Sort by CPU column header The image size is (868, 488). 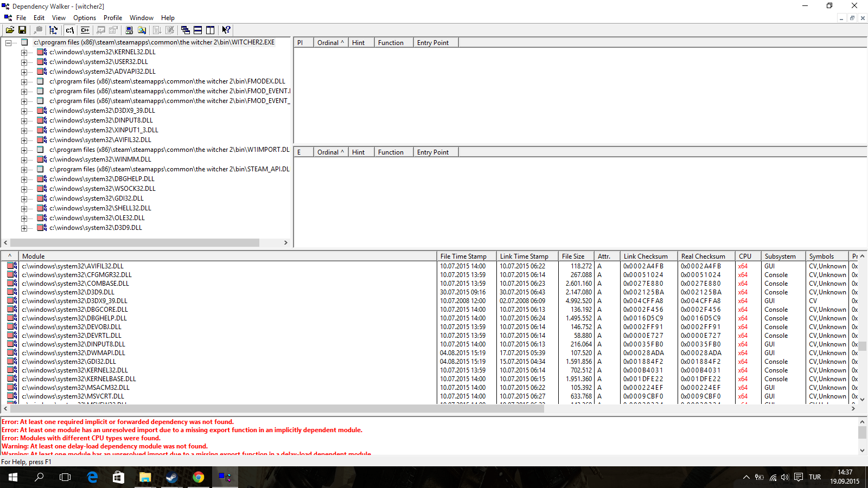pyautogui.click(x=748, y=256)
